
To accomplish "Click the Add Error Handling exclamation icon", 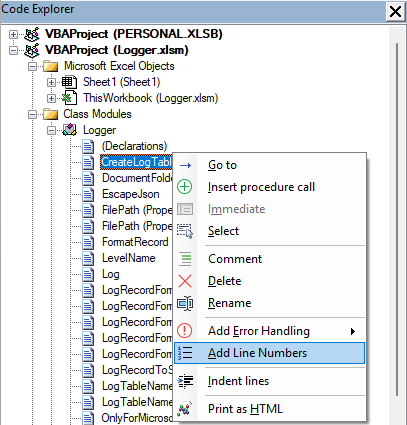I will (x=184, y=331).
